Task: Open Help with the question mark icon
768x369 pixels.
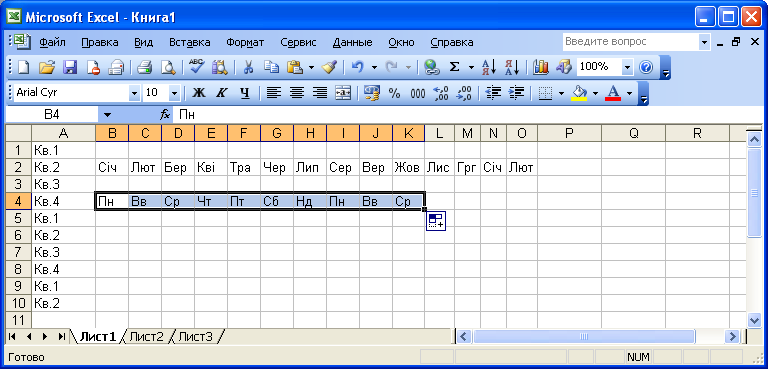Action: click(x=646, y=67)
